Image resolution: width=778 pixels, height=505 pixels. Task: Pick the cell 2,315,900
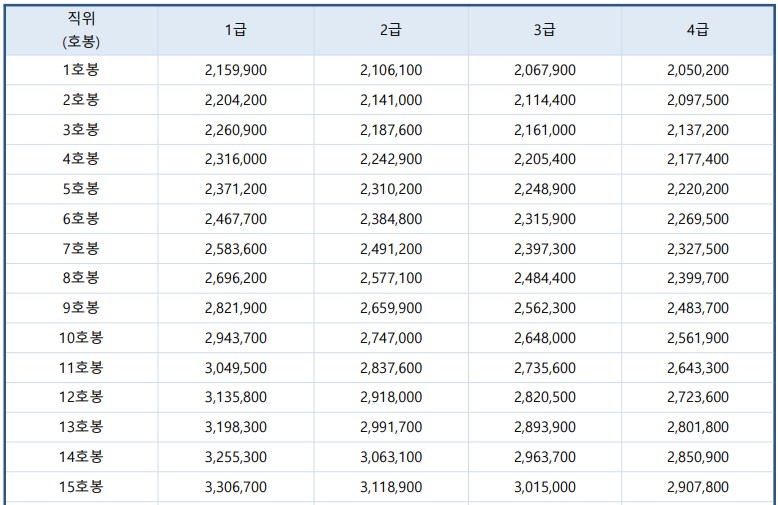point(545,219)
